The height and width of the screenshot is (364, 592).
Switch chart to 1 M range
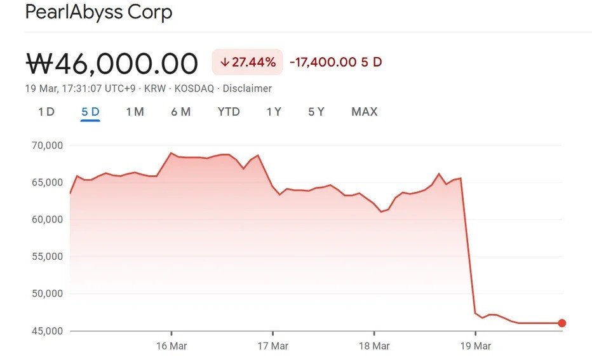click(135, 112)
